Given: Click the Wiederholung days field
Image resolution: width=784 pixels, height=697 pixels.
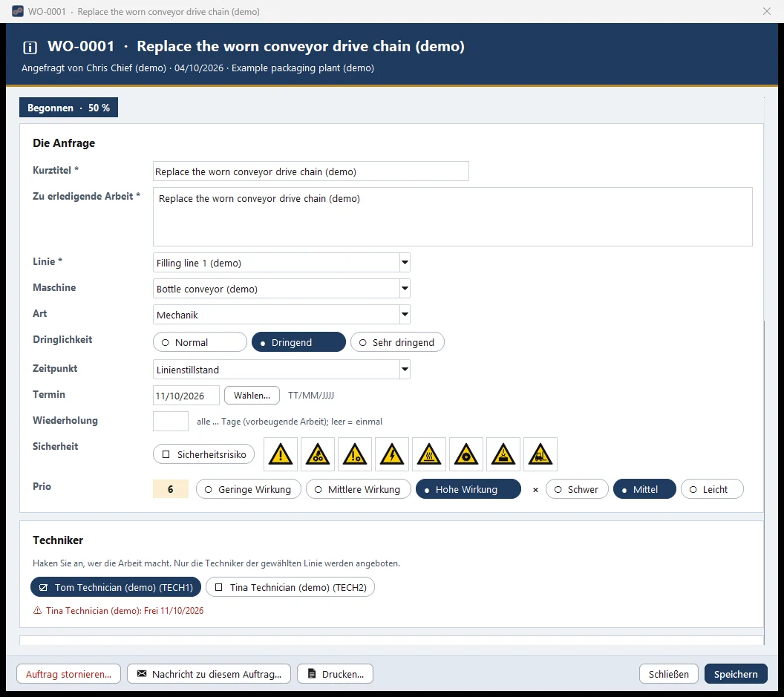Looking at the screenshot, I should coord(171,422).
